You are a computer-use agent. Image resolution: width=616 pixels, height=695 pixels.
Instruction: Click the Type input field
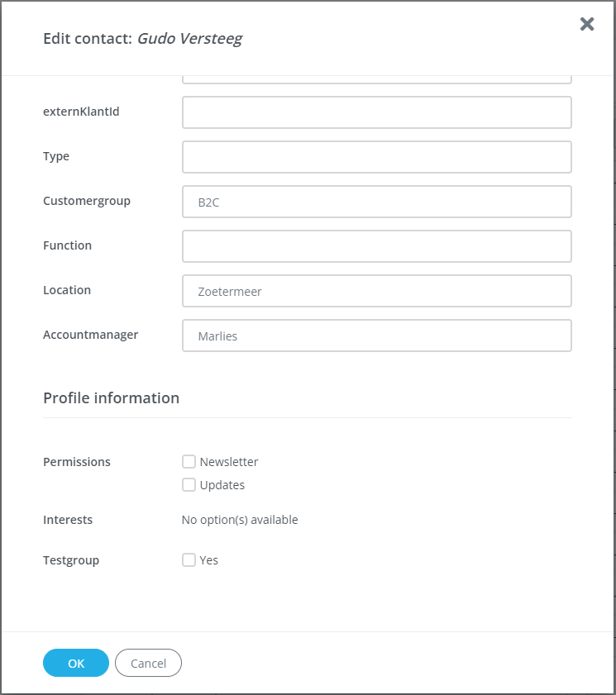pyautogui.click(x=376, y=156)
